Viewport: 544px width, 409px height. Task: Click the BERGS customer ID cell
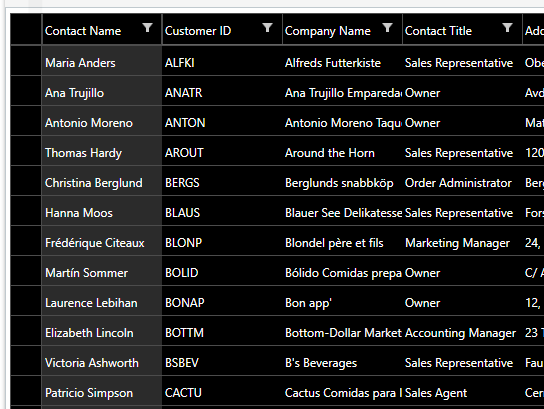coord(222,181)
